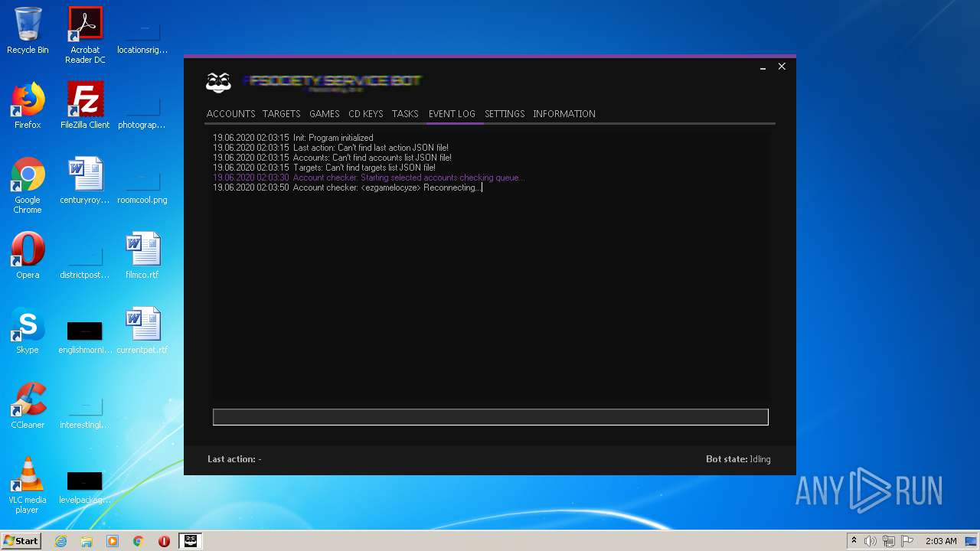Launch Firefox from the desktop
Screen dimensions: 980x551
(28, 106)
